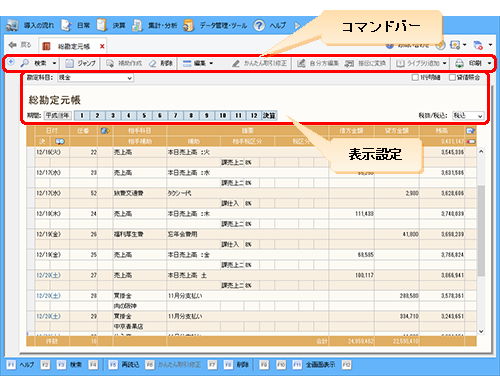Open the 税抜/税込 dropdown
This screenshot has height=376, width=500.
tap(468, 116)
